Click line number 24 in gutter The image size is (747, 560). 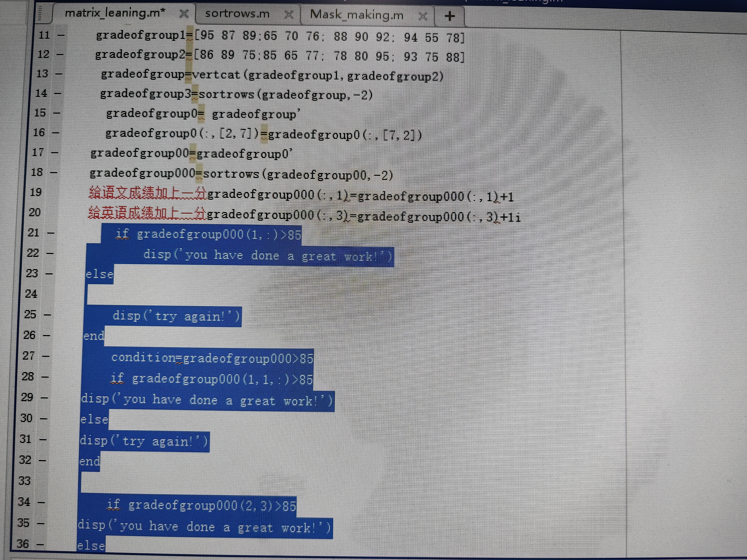pyautogui.click(x=31, y=294)
